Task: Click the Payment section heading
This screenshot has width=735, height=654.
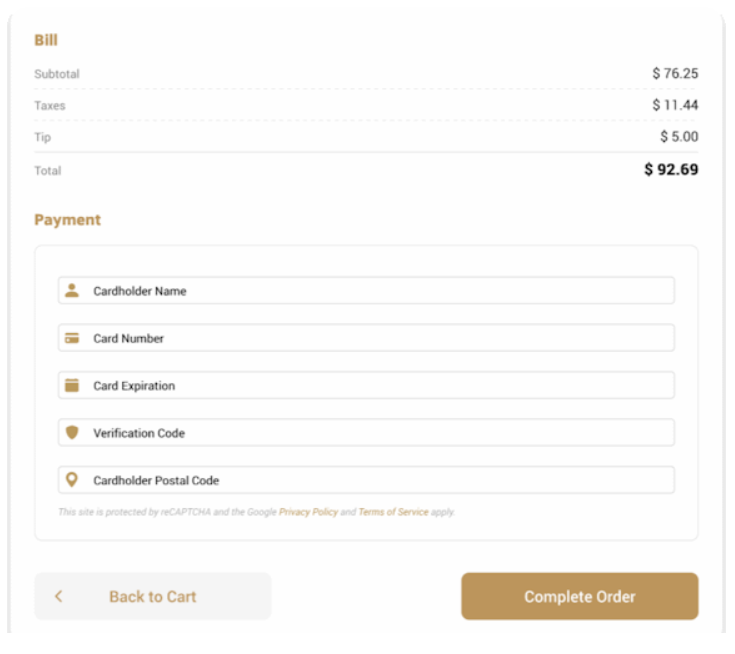Action: click(68, 220)
